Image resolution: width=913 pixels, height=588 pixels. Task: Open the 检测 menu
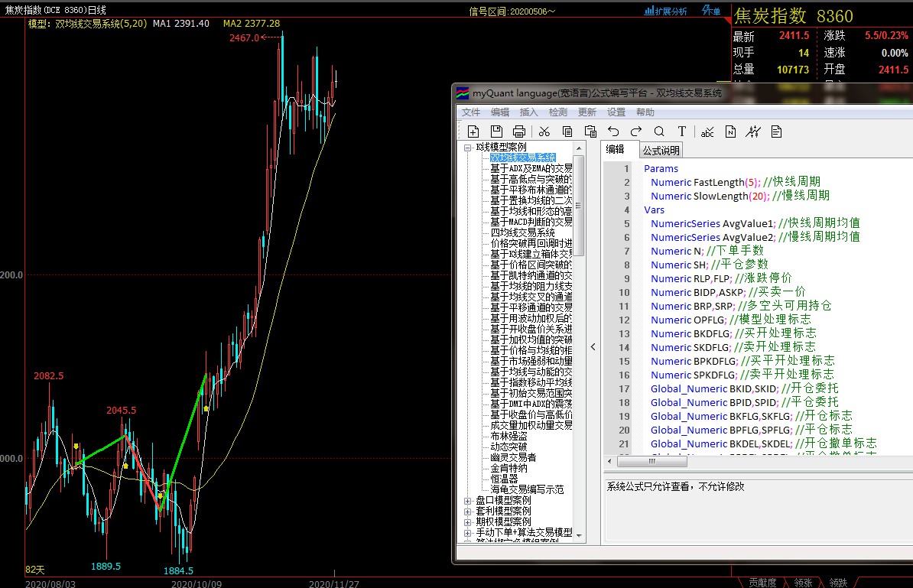557,112
